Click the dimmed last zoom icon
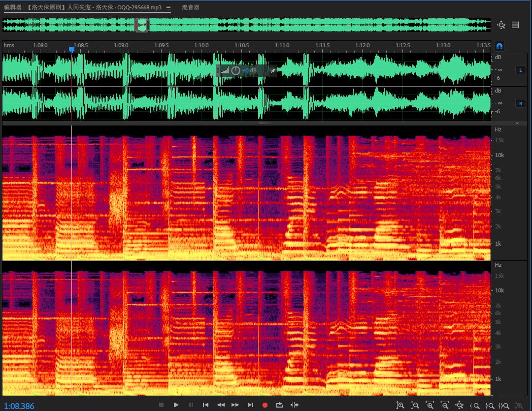 pos(518,405)
